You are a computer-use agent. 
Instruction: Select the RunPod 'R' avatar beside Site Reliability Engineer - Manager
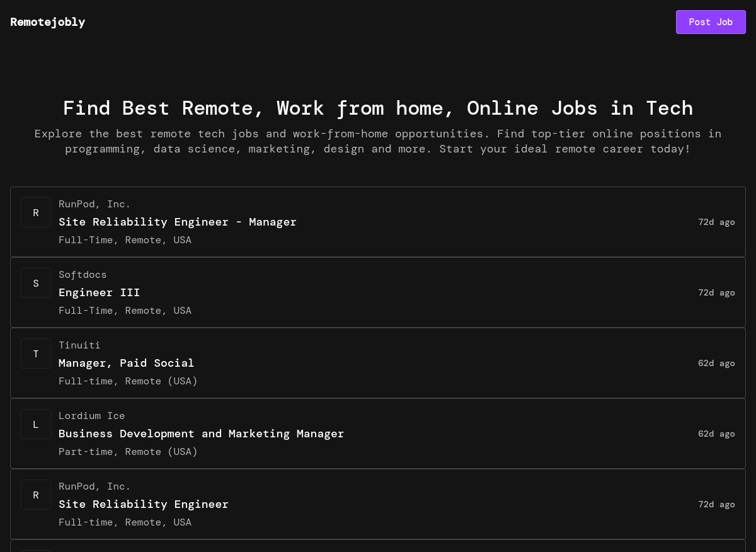point(36,212)
